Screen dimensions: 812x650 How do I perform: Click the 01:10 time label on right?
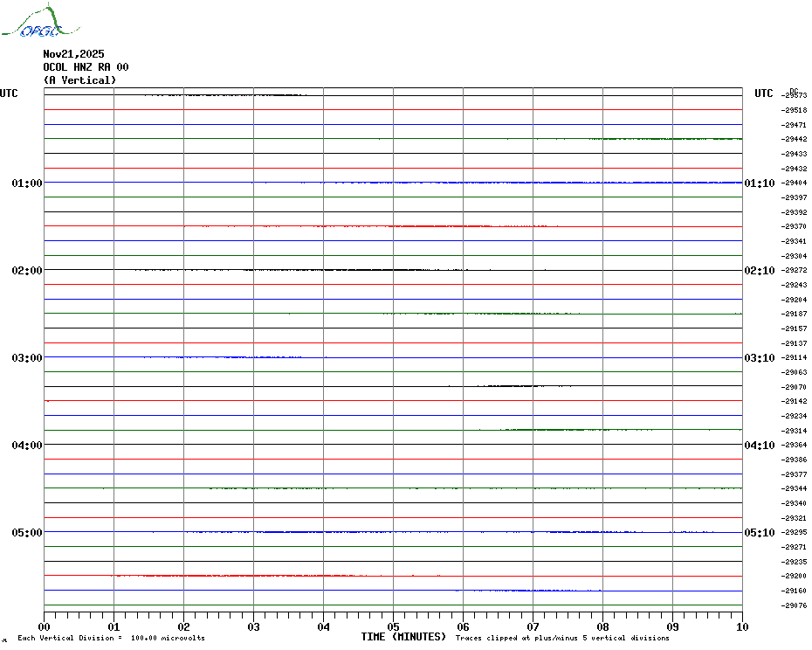759,183
